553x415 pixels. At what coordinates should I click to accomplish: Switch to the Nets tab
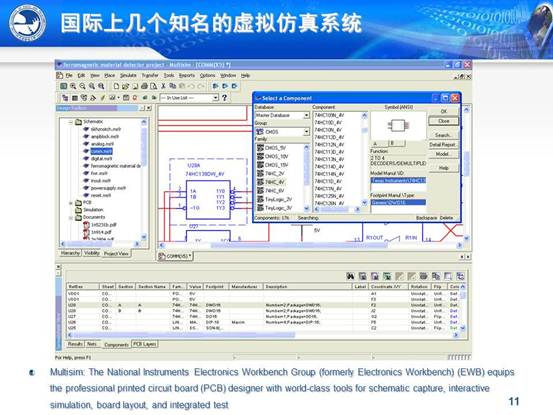92,344
